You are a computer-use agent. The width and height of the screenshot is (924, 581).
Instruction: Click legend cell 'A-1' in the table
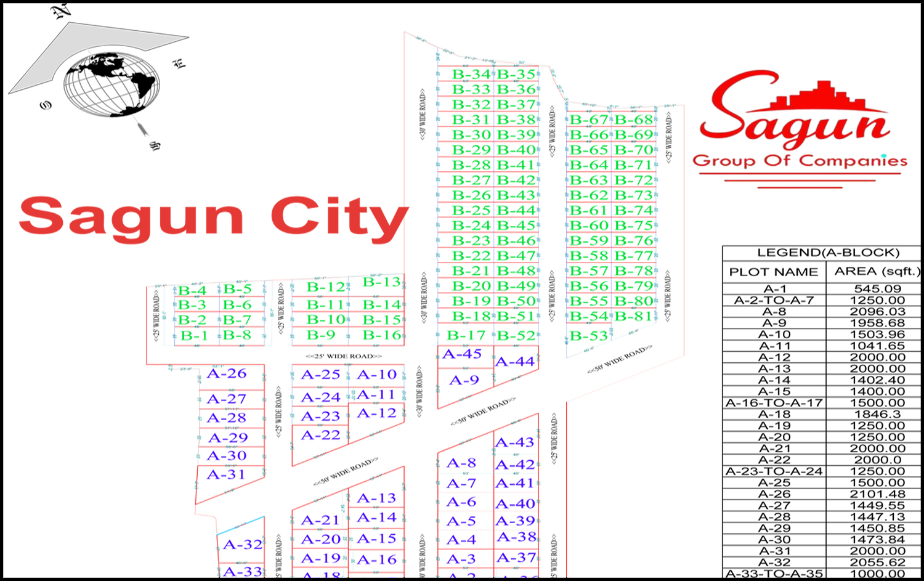(x=775, y=289)
